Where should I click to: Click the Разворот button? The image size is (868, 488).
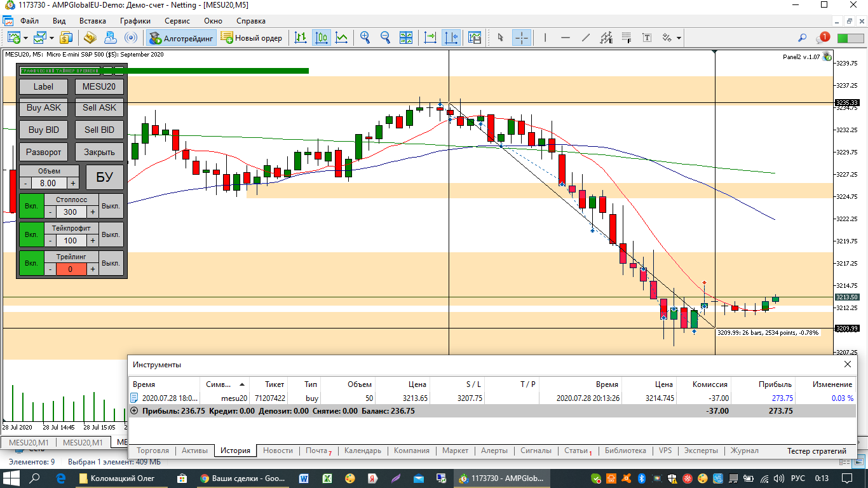pyautogui.click(x=44, y=152)
